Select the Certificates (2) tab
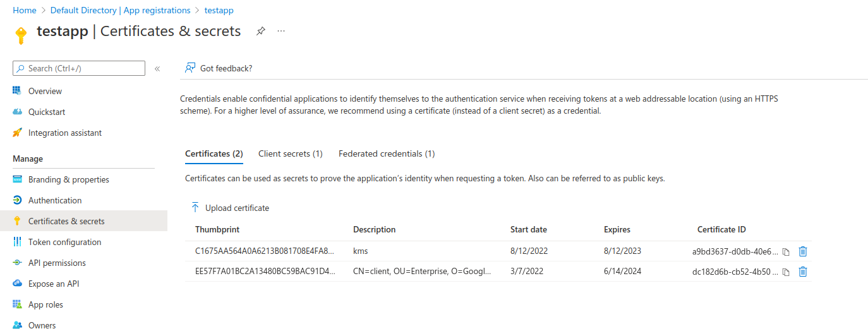This screenshot has height=336, width=868. pyautogui.click(x=214, y=153)
